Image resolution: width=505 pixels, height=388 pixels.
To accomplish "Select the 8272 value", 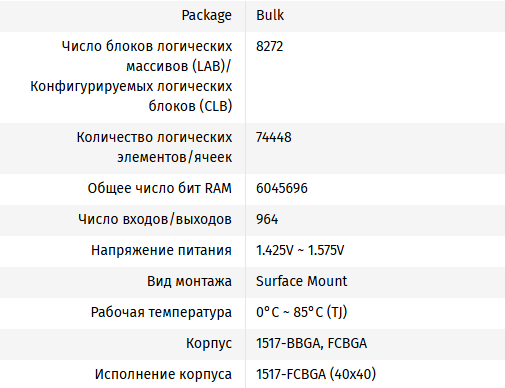I will [x=269, y=46].
